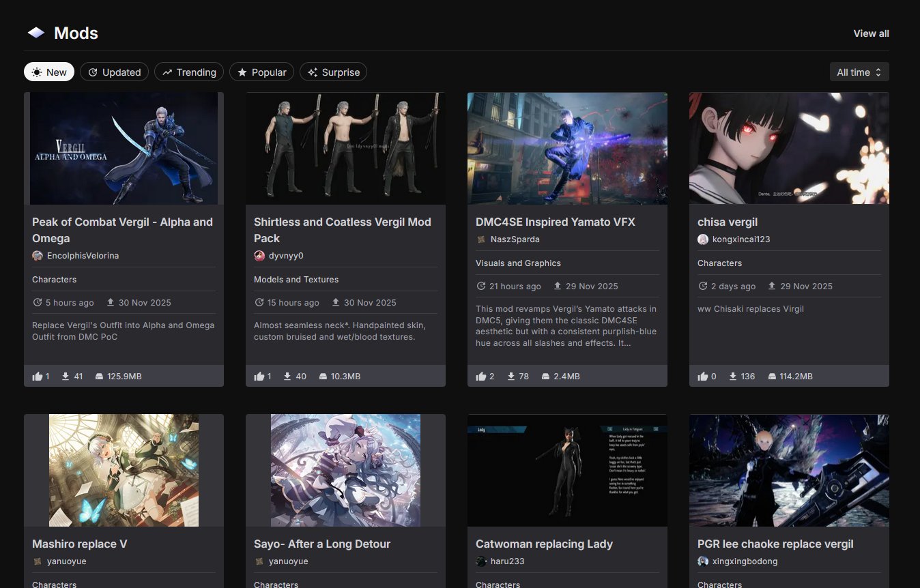Open the All time period dropdown

point(859,72)
